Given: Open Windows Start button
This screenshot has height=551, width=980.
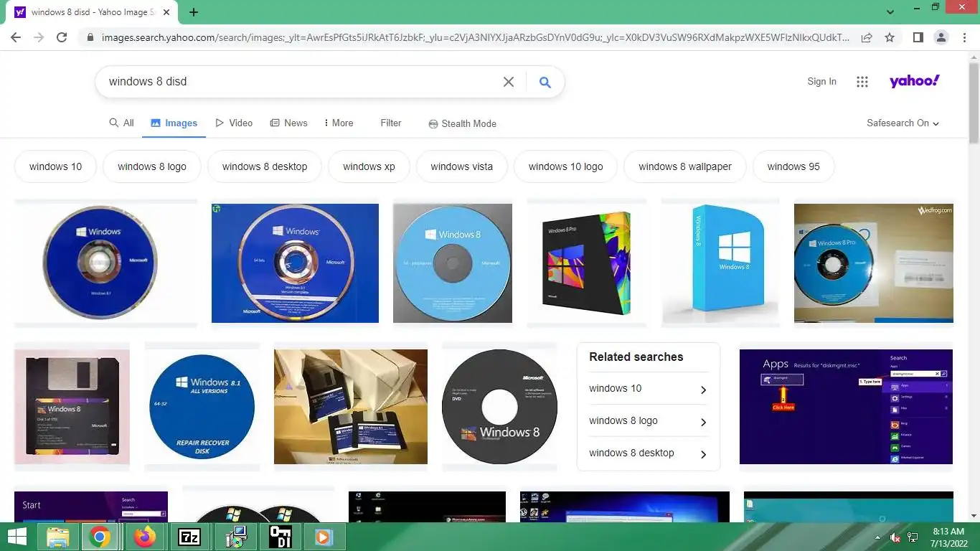Looking at the screenshot, I should point(17,537).
